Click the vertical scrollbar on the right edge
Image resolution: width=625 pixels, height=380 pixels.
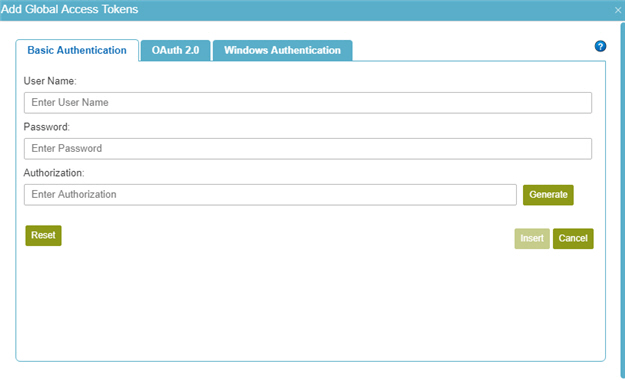coord(623,199)
